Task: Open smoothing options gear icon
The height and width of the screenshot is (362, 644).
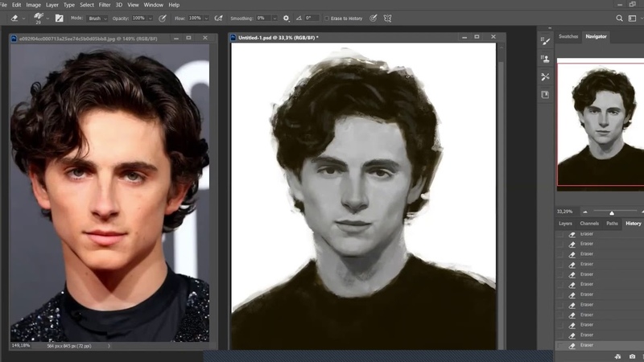Action: (x=286, y=17)
